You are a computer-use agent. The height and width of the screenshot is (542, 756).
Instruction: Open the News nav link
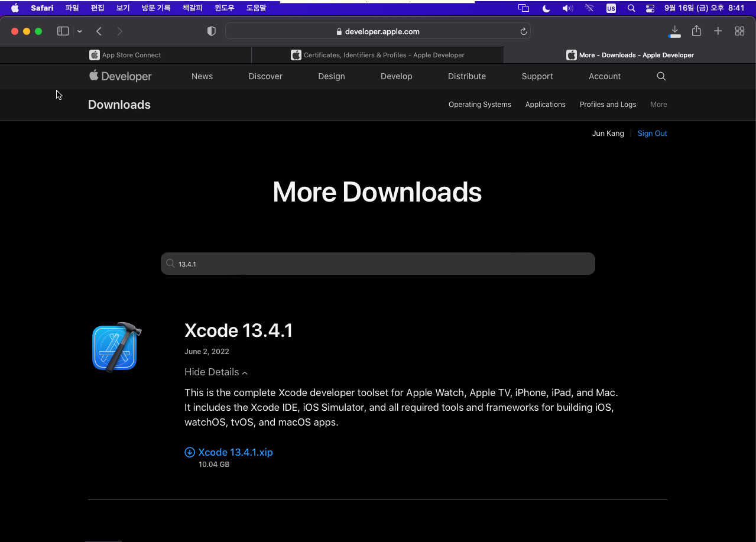[202, 76]
